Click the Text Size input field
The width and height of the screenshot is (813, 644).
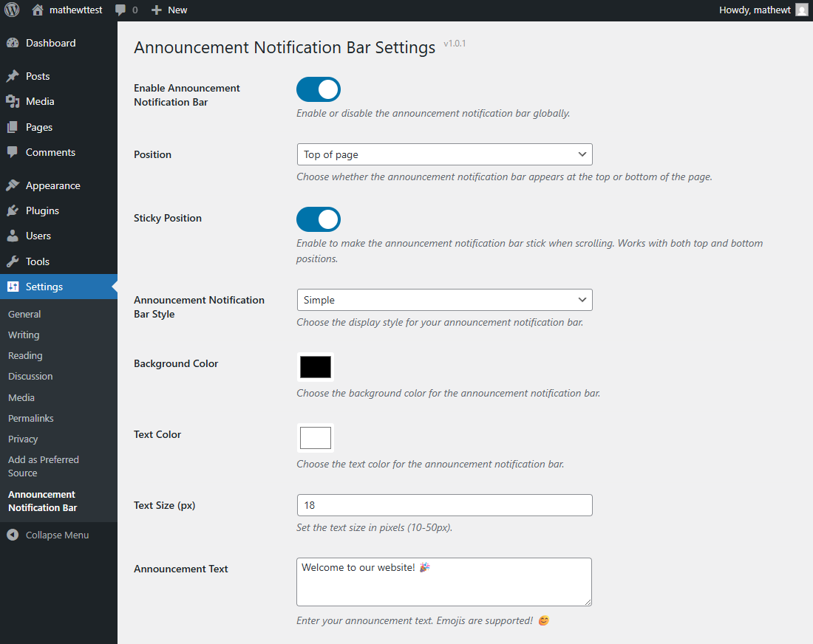click(443, 505)
